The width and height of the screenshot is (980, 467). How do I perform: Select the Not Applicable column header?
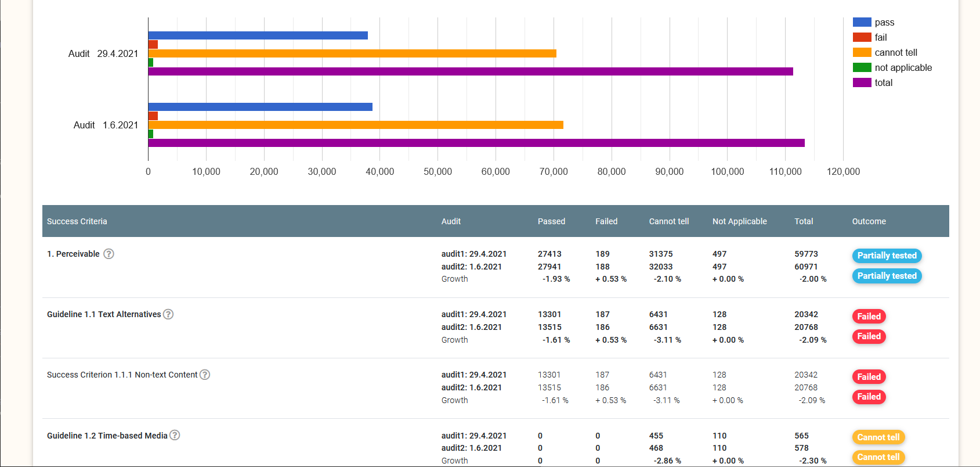point(740,221)
